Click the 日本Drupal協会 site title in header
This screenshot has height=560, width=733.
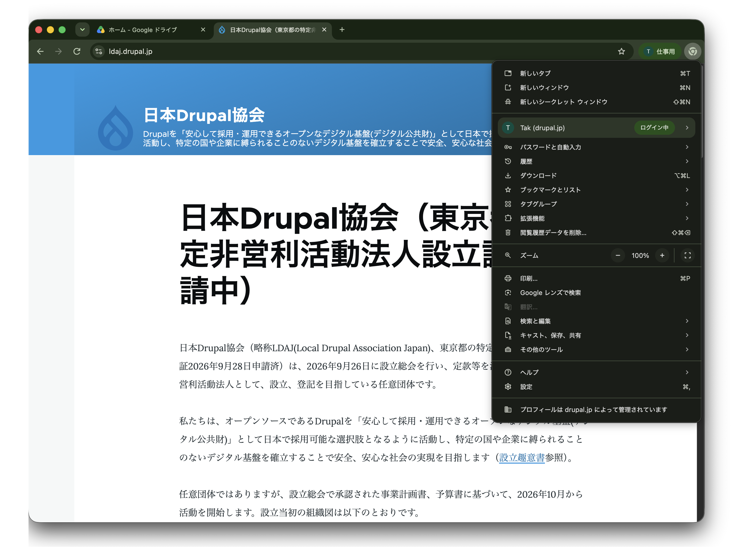click(x=204, y=115)
